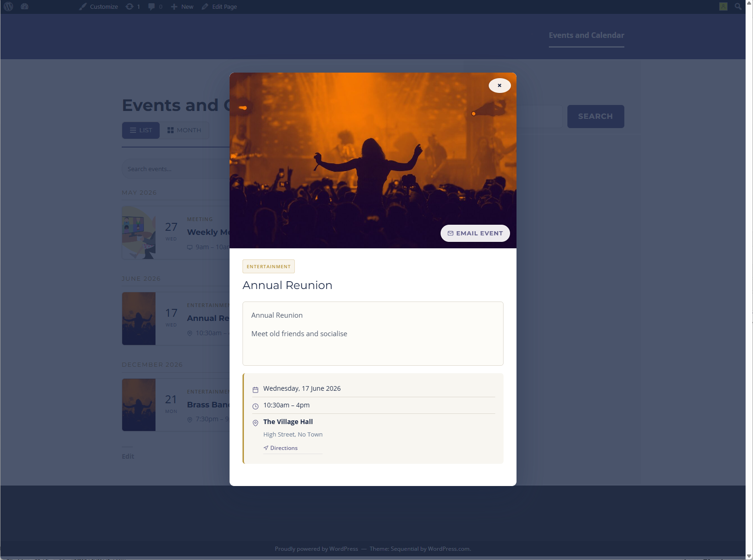Click the updates icon showing 1

pos(133,6)
